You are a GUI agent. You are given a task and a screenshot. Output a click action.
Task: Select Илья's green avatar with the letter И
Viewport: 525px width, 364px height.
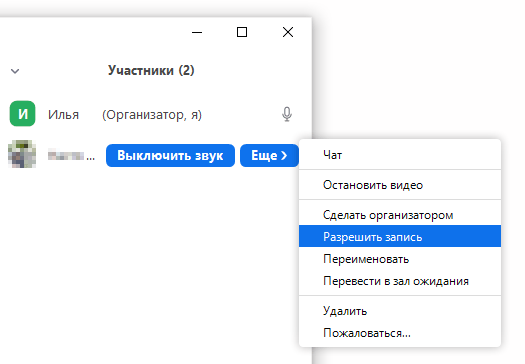coord(22,114)
